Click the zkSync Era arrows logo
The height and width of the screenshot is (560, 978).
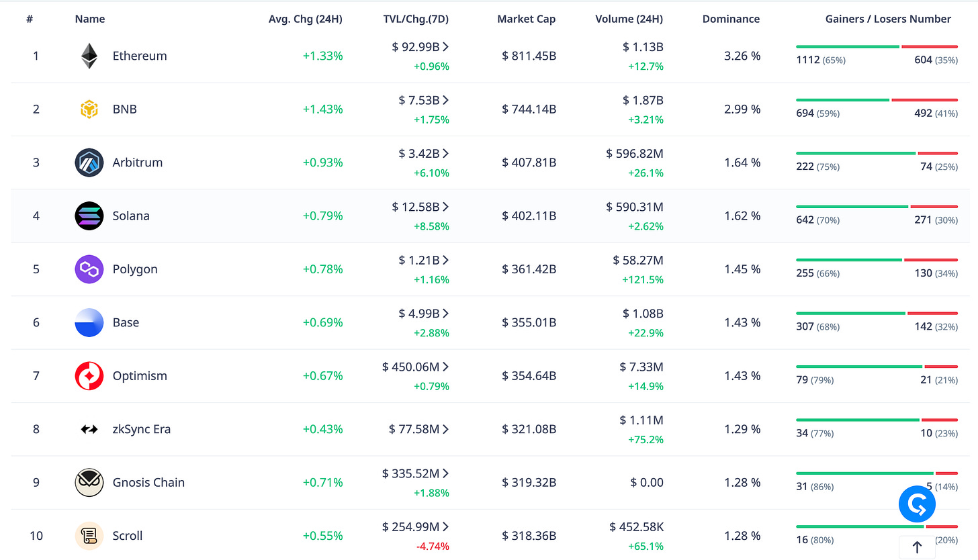coord(89,429)
